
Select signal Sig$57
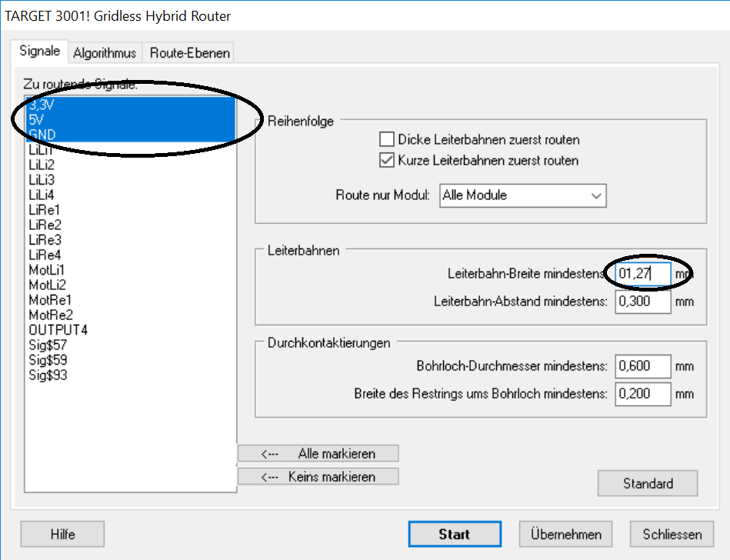(130, 345)
